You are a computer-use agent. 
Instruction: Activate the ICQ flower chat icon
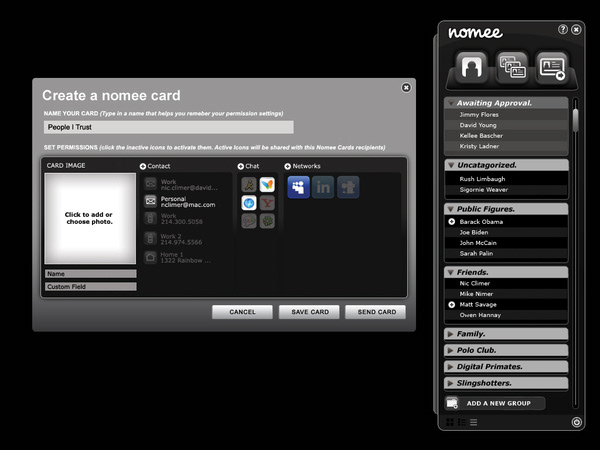(x=267, y=221)
